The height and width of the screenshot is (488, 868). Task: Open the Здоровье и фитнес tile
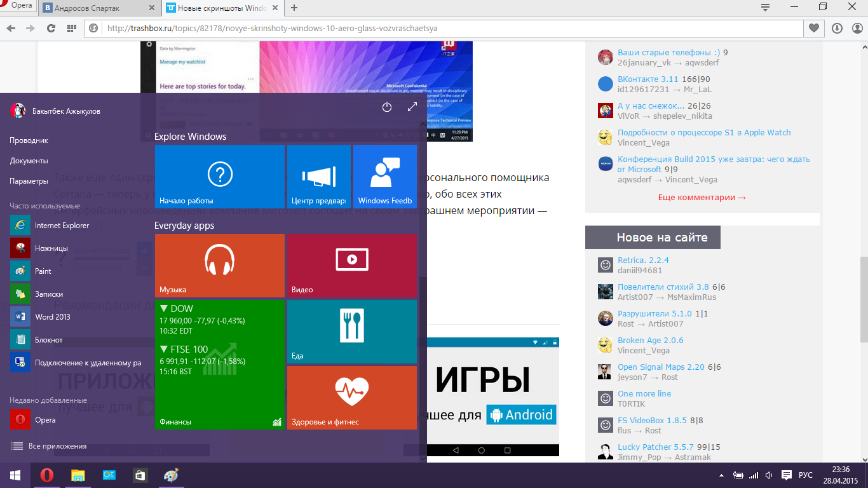click(x=352, y=398)
